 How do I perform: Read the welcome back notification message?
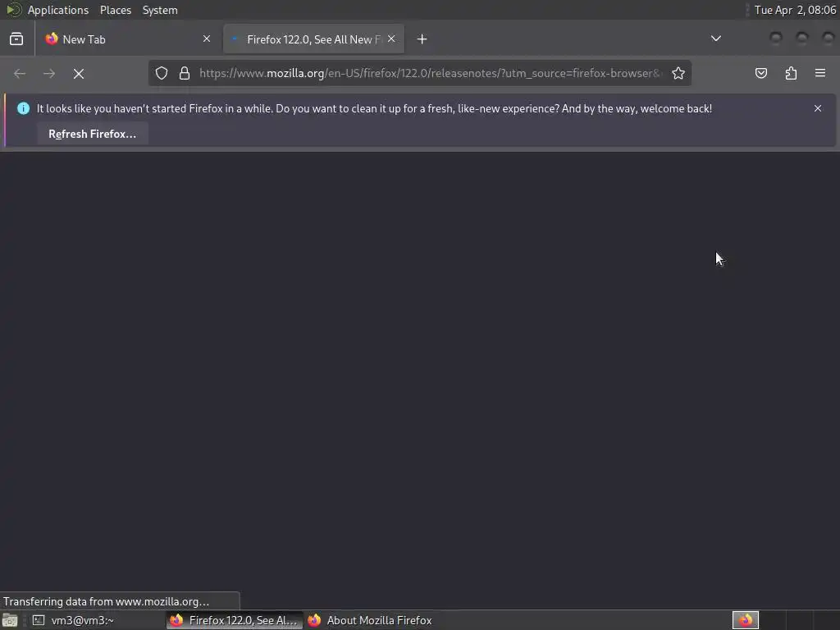tap(374, 108)
